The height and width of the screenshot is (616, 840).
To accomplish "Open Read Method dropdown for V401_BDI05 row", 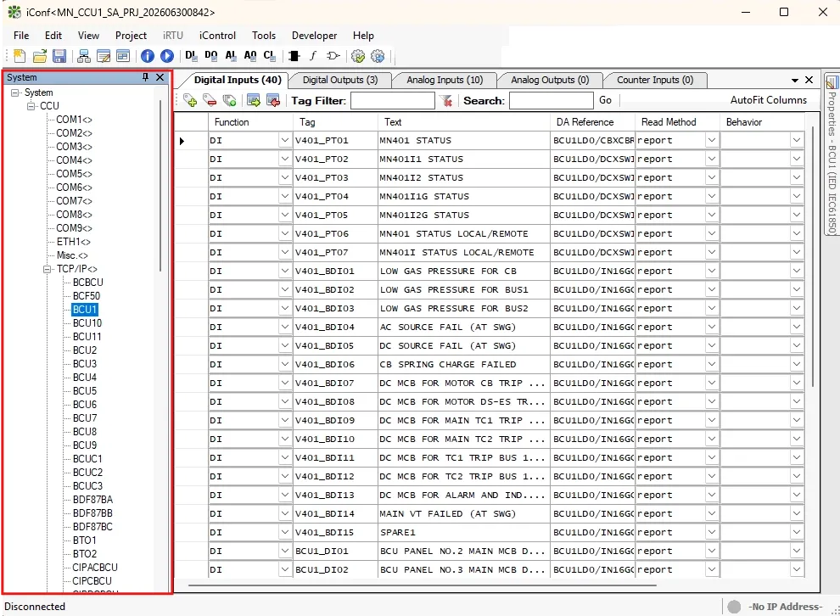I will (x=711, y=345).
